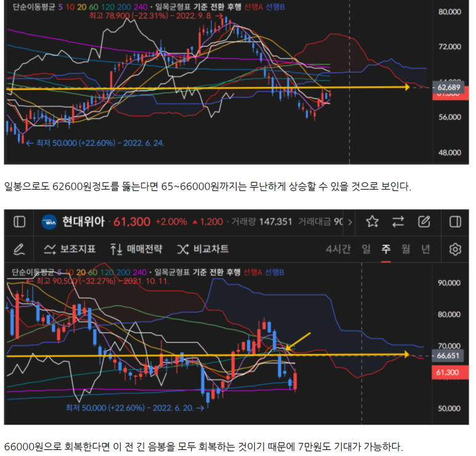
Task: Click 선행A legend label in daily chart
Action: pyautogui.click(x=254, y=7)
